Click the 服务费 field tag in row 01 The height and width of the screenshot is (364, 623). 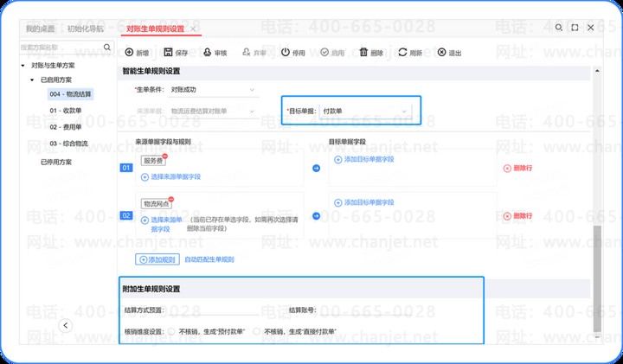153,161
